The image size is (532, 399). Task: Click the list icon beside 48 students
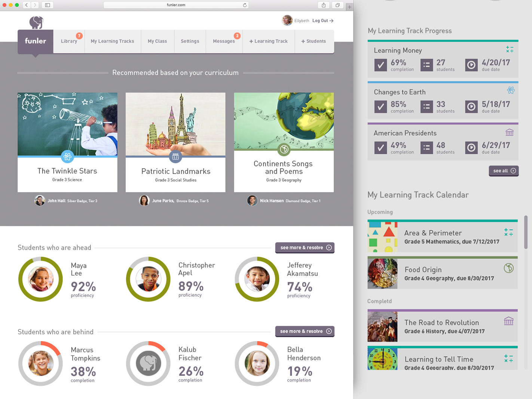pos(426,148)
